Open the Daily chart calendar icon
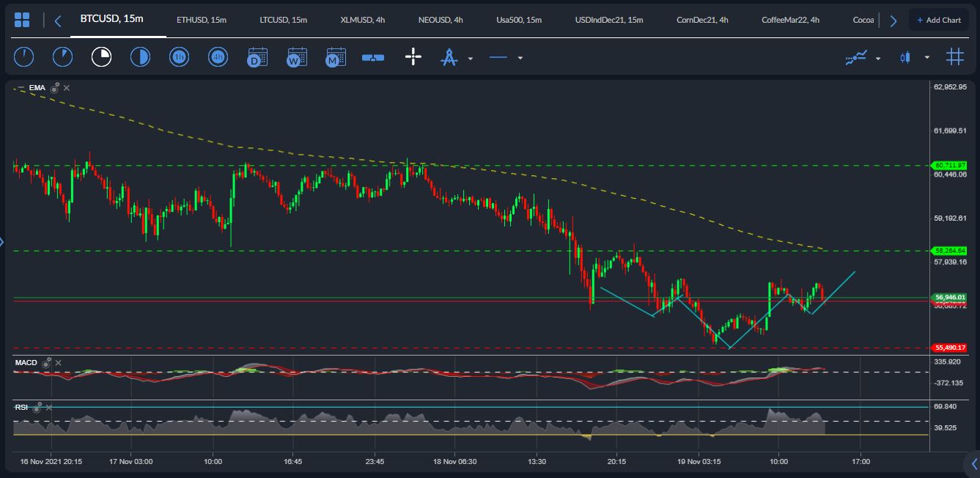This screenshot has width=980, height=478. pyautogui.click(x=257, y=56)
